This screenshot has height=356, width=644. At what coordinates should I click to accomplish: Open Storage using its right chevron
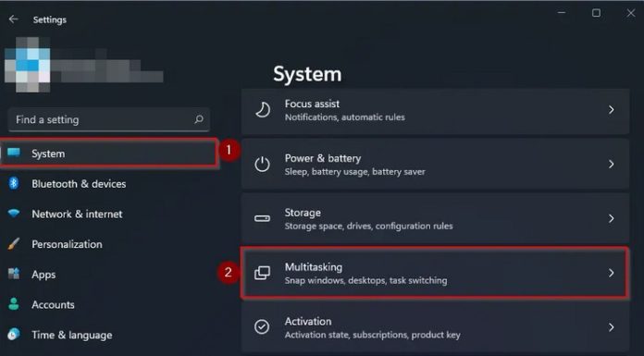pos(611,218)
